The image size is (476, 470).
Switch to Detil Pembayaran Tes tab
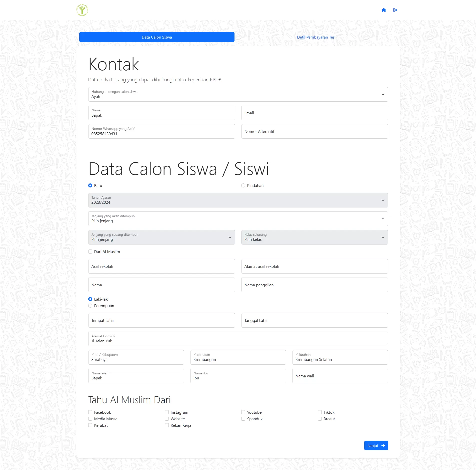click(315, 37)
